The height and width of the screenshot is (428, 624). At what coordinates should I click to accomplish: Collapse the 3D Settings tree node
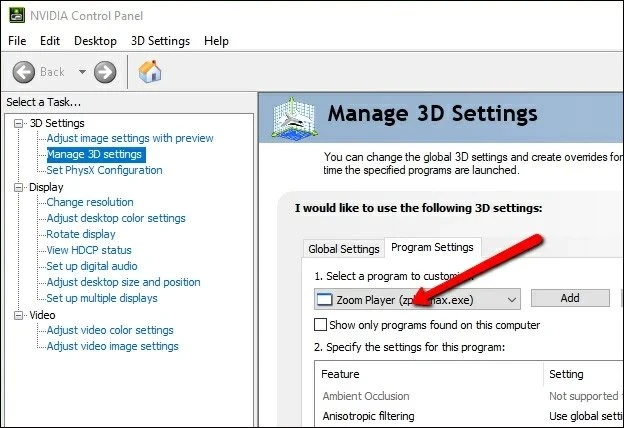[18, 123]
